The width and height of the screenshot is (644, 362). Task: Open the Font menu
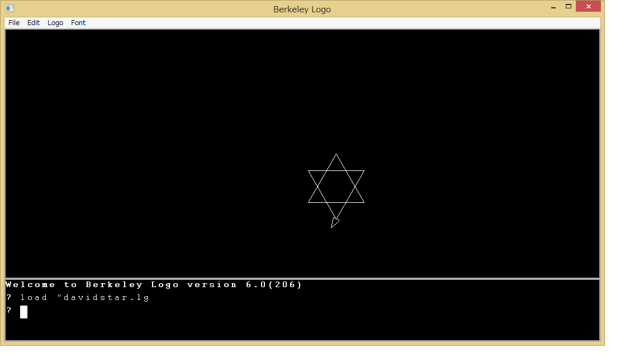coord(78,22)
